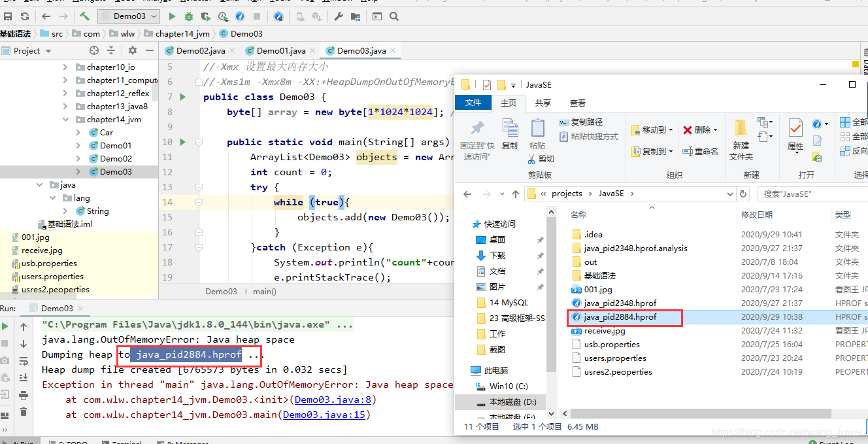Image resolution: width=868 pixels, height=444 pixels.
Task: Click the up arrow icon in Run console
Action: coord(24,326)
